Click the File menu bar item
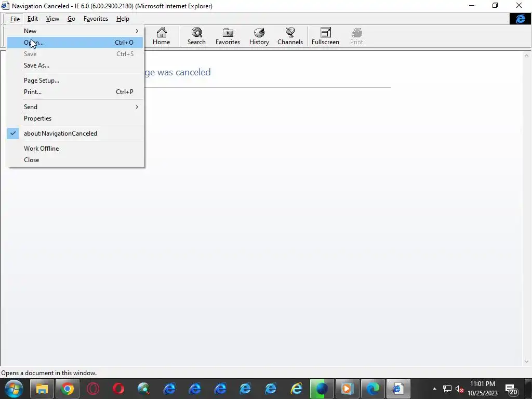Screen dimensions: 532x399 [x=15, y=19]
